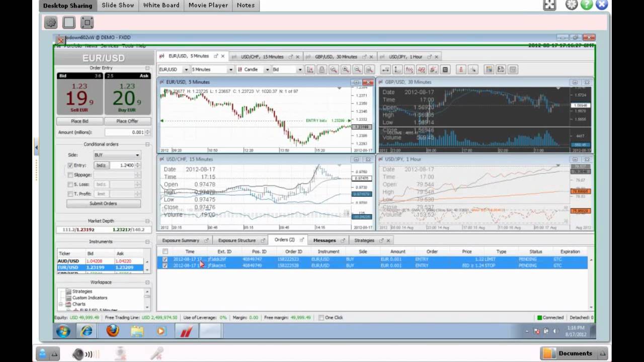Uncheck the LIMIT order row checkbox
Viewport: 644px width, 362px height.
pyautogui.click(x=165, y=259)
